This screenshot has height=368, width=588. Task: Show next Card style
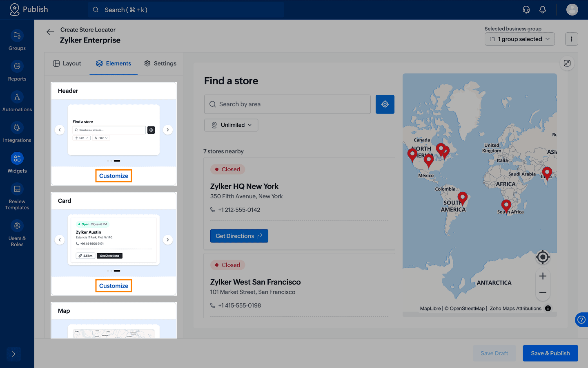coord(168,240)
